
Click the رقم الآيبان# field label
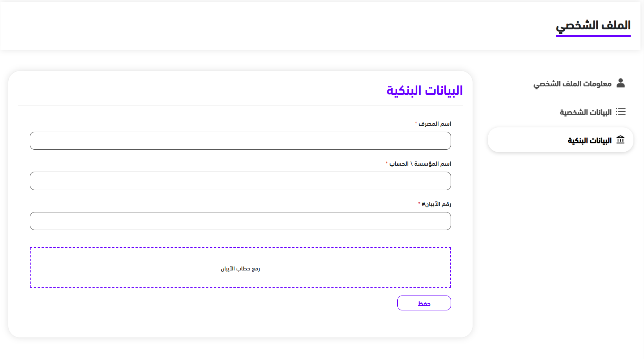click(x=437, y=204)
